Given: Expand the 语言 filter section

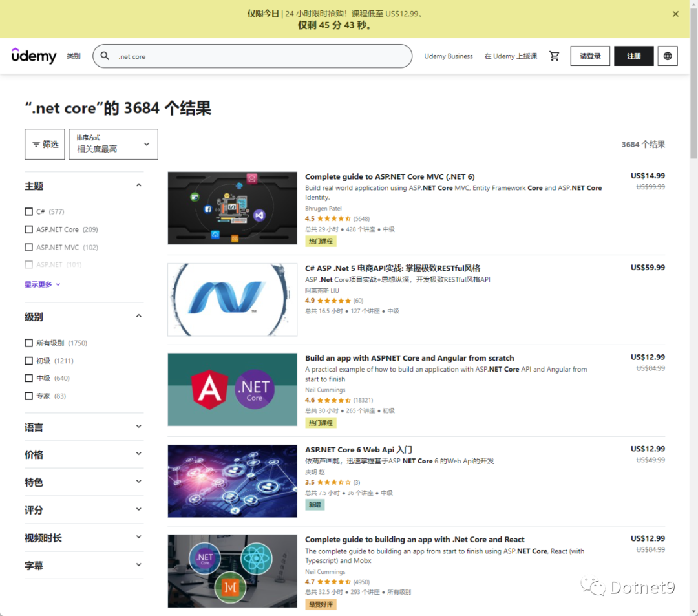Looking at the screenshot, I should tap(84, 427).
